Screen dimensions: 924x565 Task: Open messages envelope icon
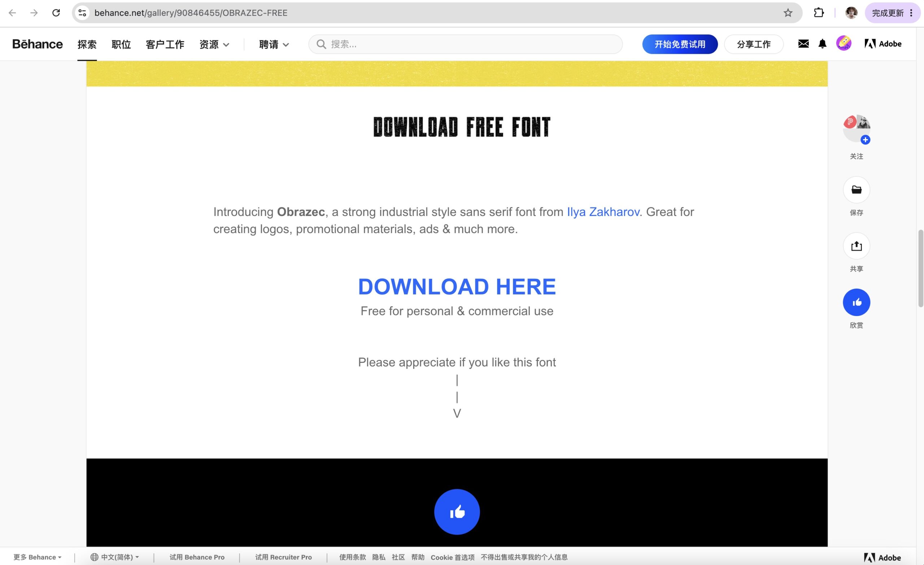pos(803,44)
